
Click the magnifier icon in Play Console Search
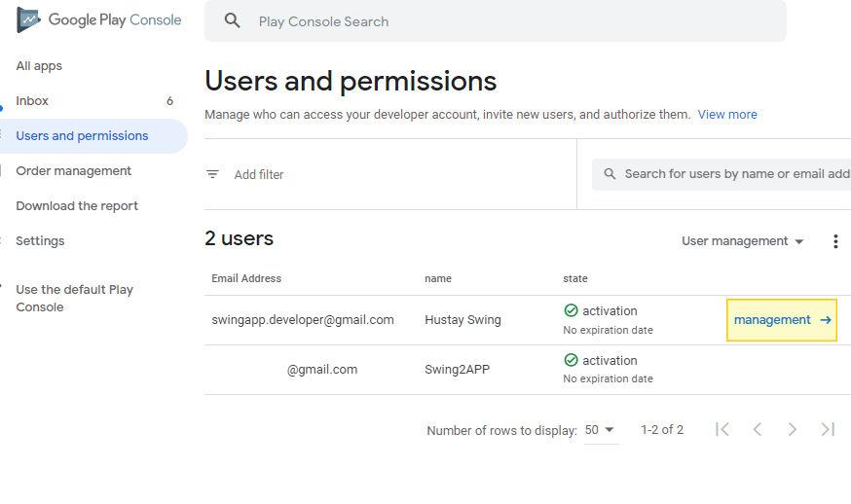click(232, 21)
